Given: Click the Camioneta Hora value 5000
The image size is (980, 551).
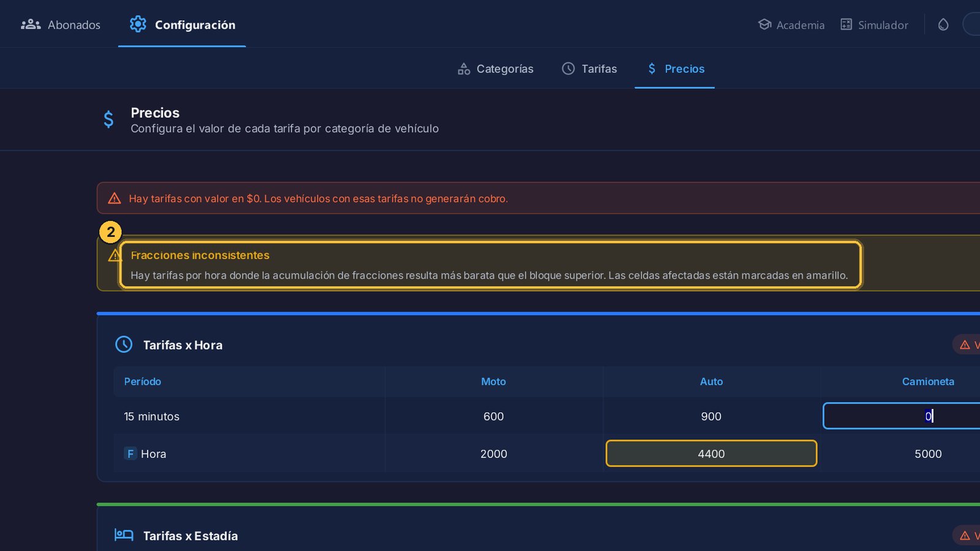Looking at the screenshot, I should pos(928,454).
